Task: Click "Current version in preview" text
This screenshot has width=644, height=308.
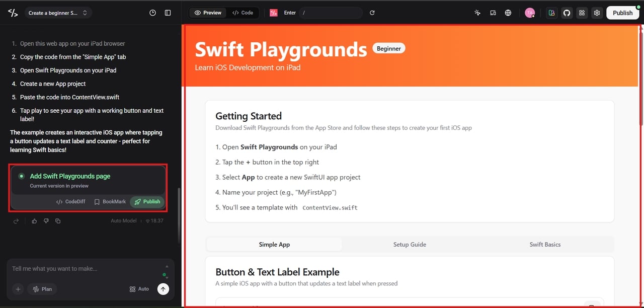Action: click(x=59, y=186)
